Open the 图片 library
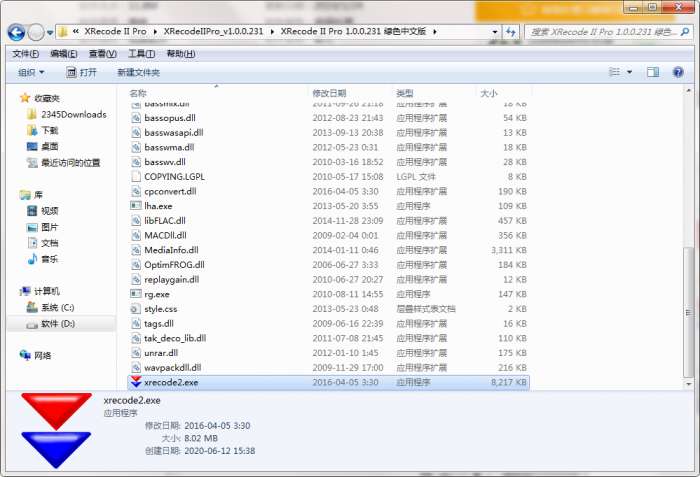The width and height of the screenshot is (700, 477). [x=50, y=227]
